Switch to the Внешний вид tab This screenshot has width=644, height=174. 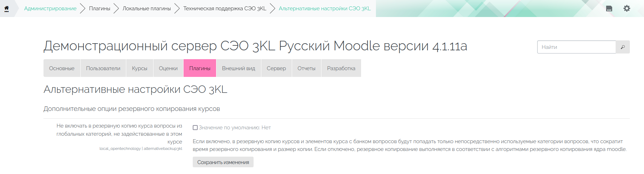tap(239, 68)
